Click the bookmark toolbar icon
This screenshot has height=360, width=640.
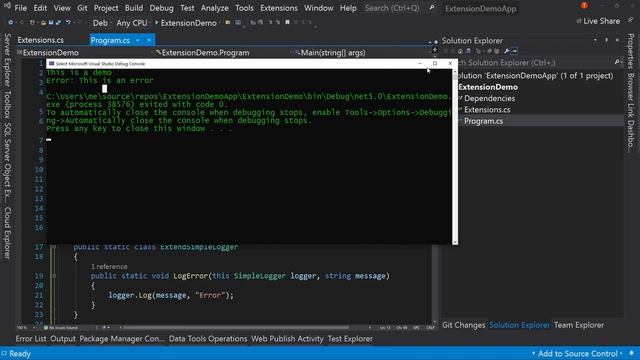coord(287,23)
